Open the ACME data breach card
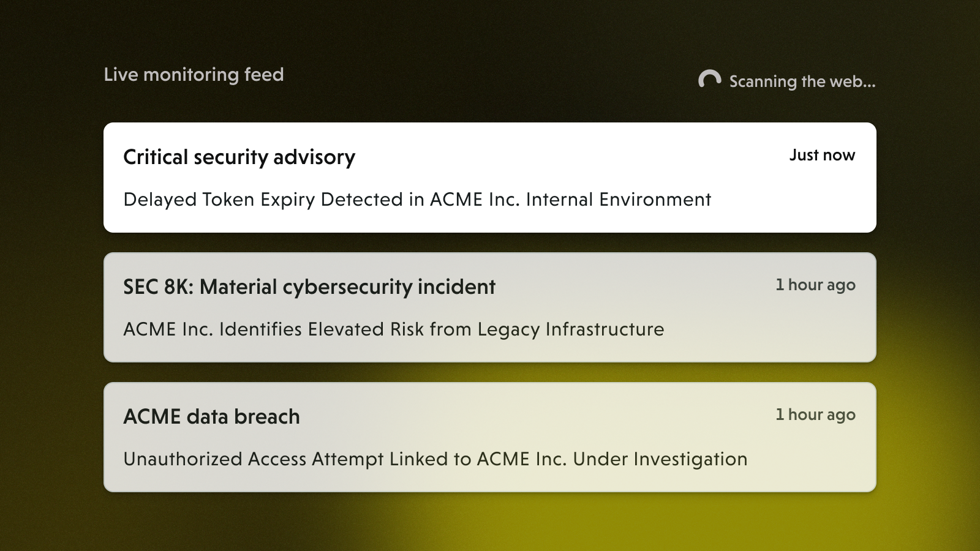Image resolution: width=980 pixels, height=551 pixels. point(490,437)
